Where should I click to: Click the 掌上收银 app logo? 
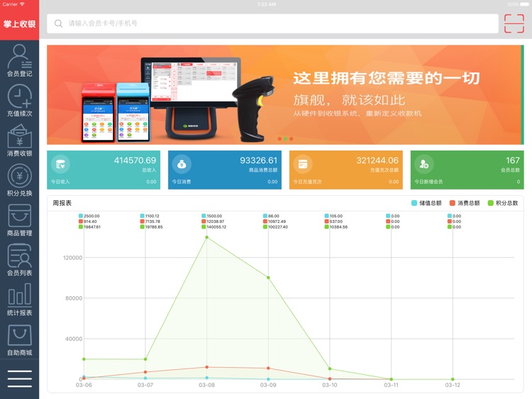19,23
